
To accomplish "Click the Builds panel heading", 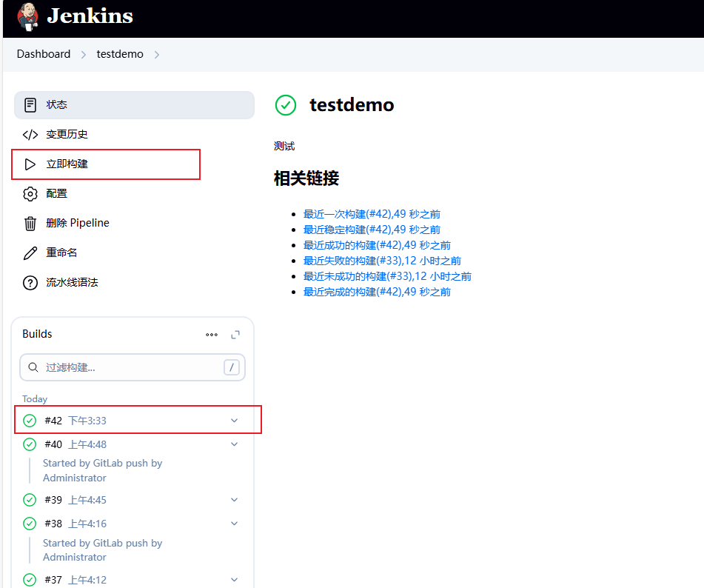I will [x=37, y=334].
